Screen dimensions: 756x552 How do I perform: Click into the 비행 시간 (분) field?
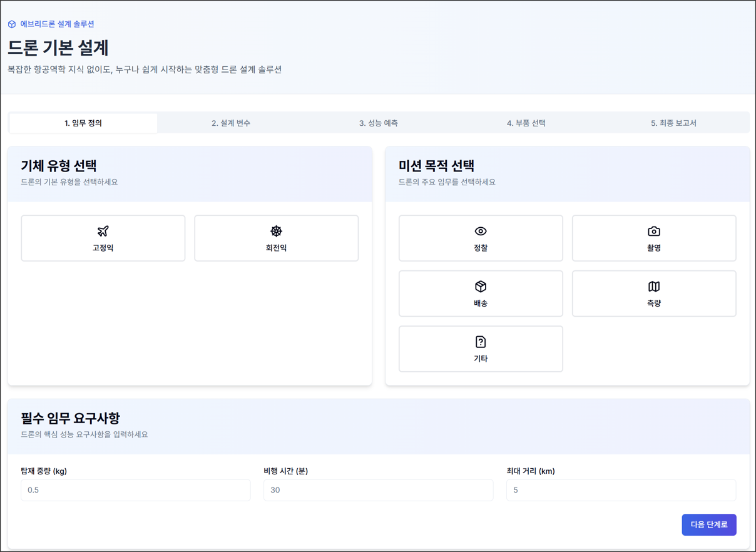[x=378, y=490]
